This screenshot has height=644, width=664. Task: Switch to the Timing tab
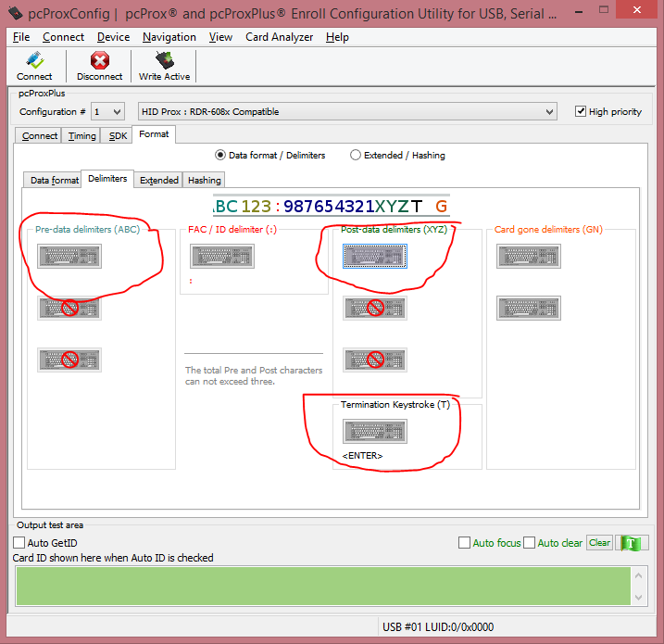82,136
